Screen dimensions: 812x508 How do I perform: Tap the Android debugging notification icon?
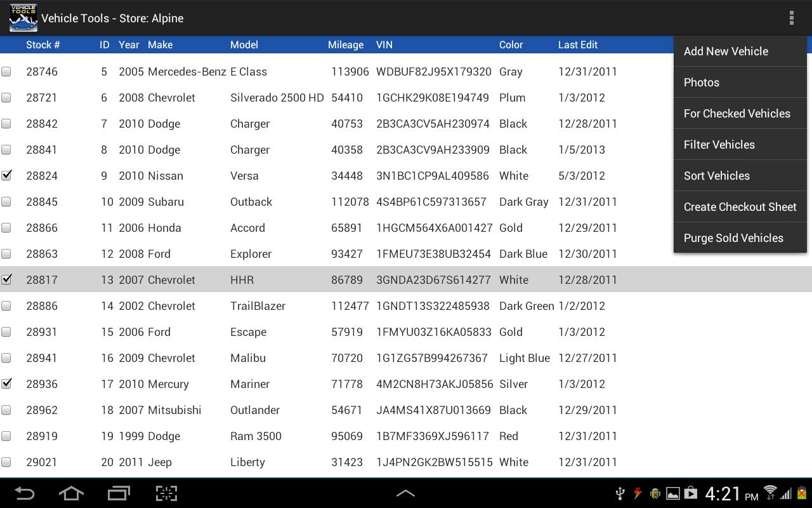coord(655,493)
